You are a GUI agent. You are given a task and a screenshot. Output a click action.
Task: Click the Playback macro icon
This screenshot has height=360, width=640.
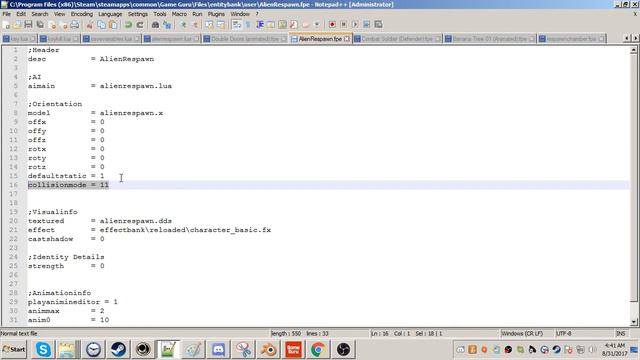pyautogui.click(x=355, y=25)
